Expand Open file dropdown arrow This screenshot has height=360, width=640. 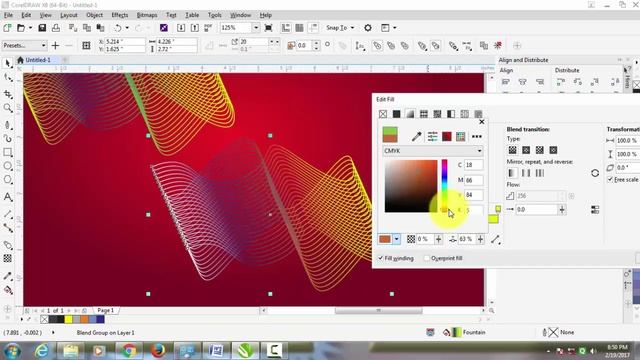[30, 28]
